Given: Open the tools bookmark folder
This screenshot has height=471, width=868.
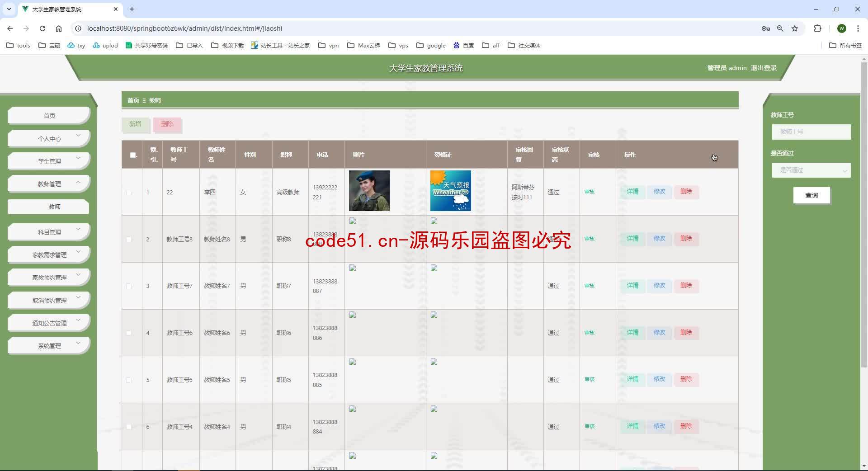Looking at the screenshot, I should coord(18,45).
